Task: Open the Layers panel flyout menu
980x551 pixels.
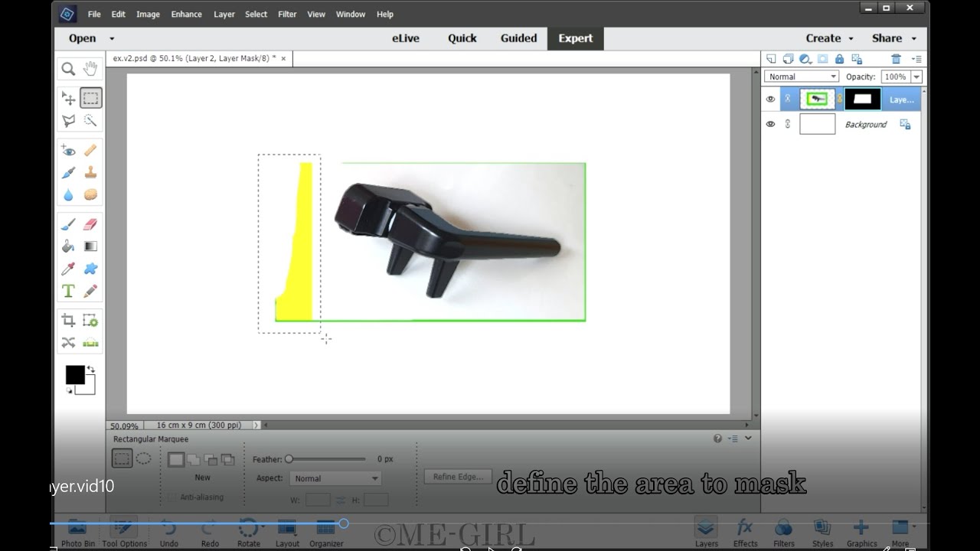Action: tap(916, 59)
